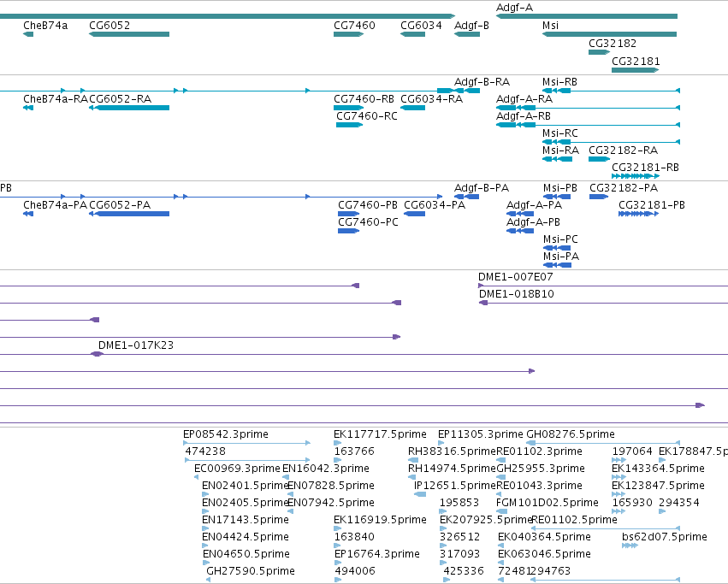Select EST label 'FGM101D02.5prime'
Viewport: 728px width, 584px height.
tap(547, 503)
